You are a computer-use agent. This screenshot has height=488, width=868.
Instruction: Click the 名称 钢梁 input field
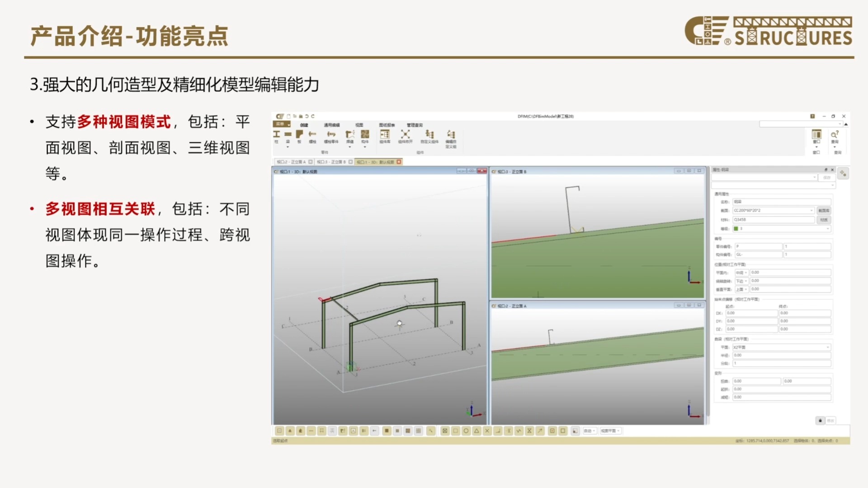click(782, 202)
